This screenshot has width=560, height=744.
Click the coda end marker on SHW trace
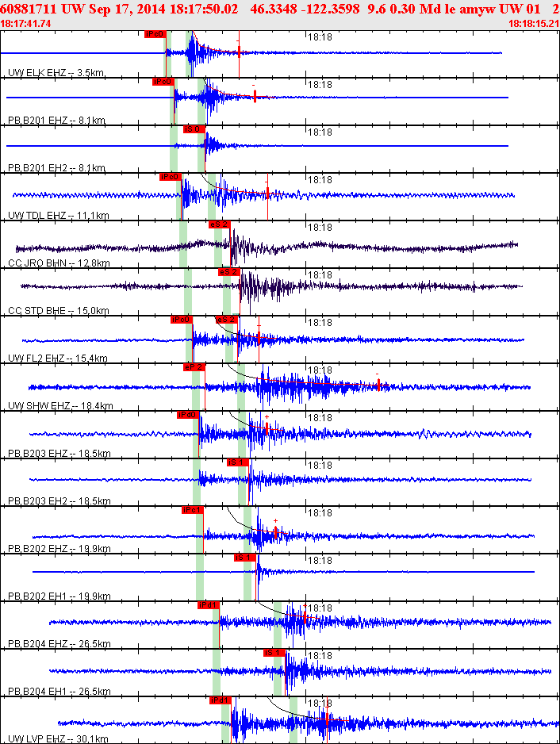(378, 385)
